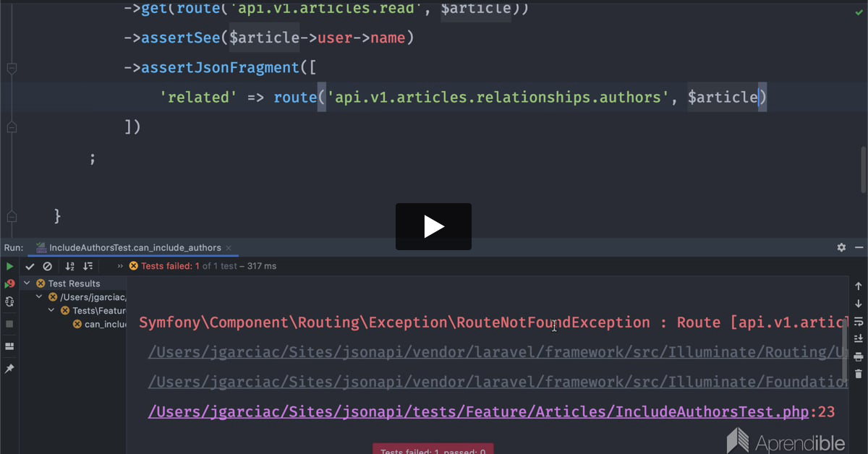868x454 pixels.
Task: Switch to IncludeAuthorsTest.can_include_authors run tab
Action: tap(135, 247)
